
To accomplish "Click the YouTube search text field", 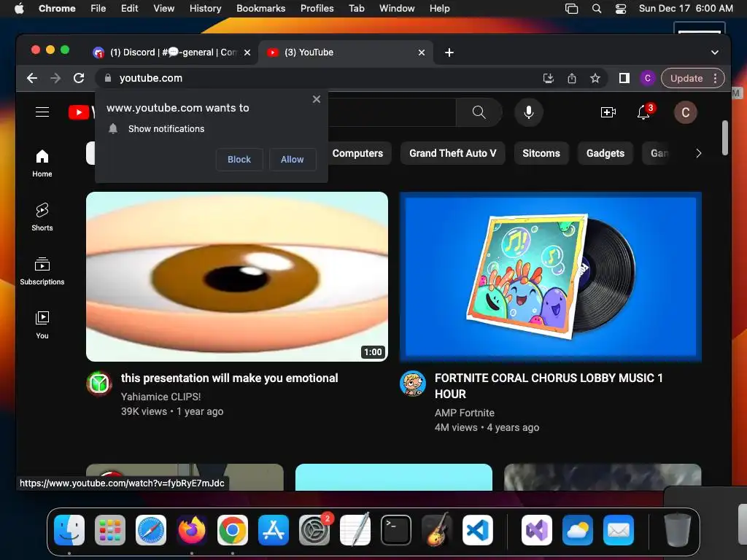I will pyautogui.click(x=392, y=112).
